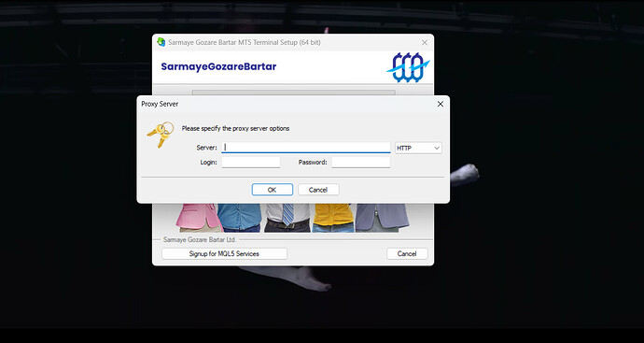The width and height of the screenshot is (644, 343).
Task: Click the Sarmaye Gozare Bartar Ltd. label
Action: tap(199, 239)
